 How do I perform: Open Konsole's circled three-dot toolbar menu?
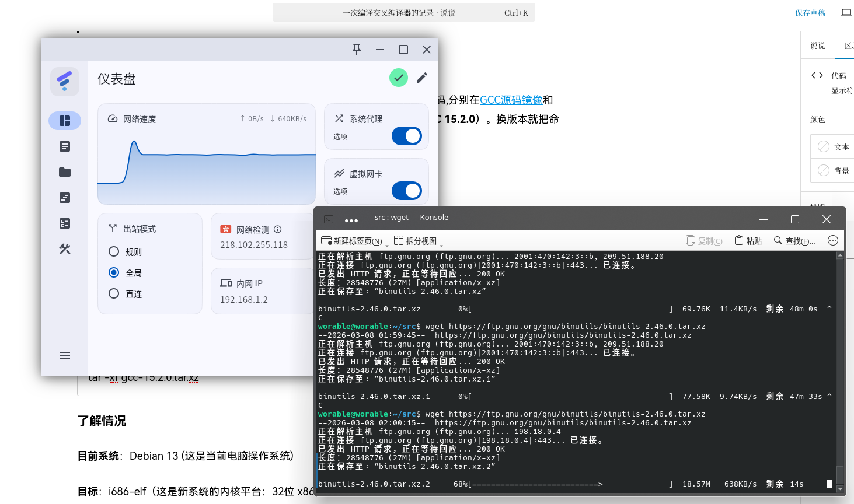833,241
